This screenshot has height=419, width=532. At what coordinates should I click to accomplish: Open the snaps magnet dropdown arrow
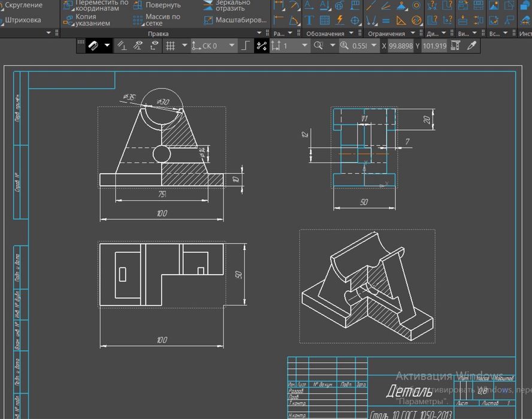pos(107,46)
